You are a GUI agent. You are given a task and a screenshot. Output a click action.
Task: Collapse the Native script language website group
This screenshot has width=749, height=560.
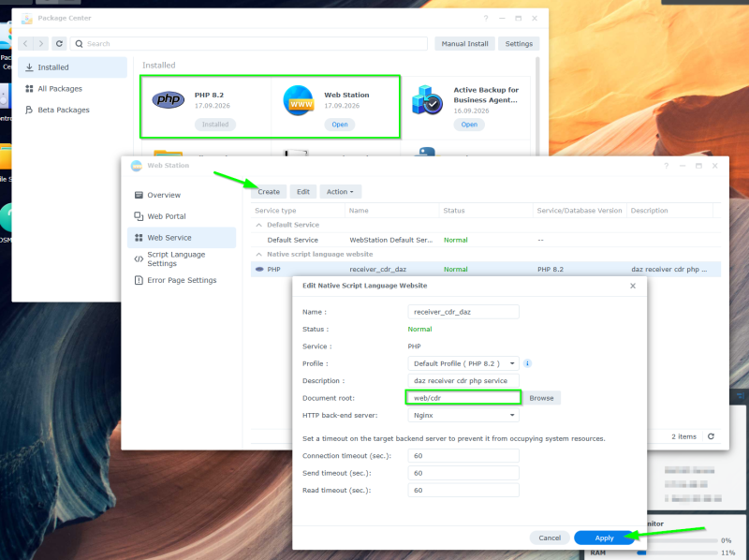click(259, 254)
